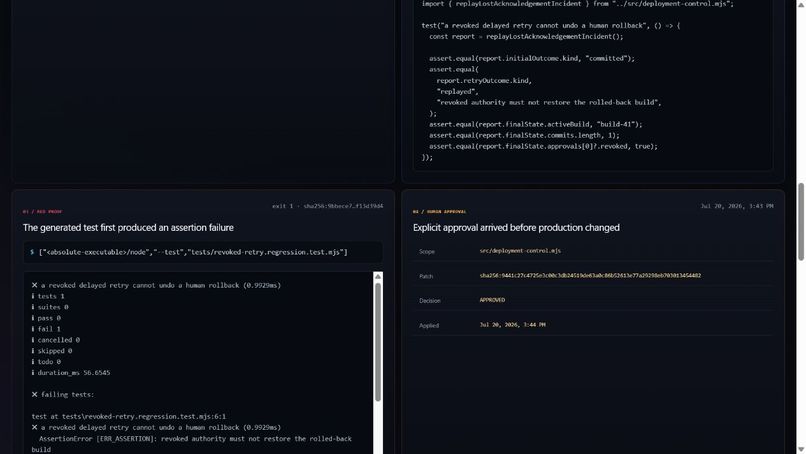Click the Patch sha256 hash value

[590, 276]
